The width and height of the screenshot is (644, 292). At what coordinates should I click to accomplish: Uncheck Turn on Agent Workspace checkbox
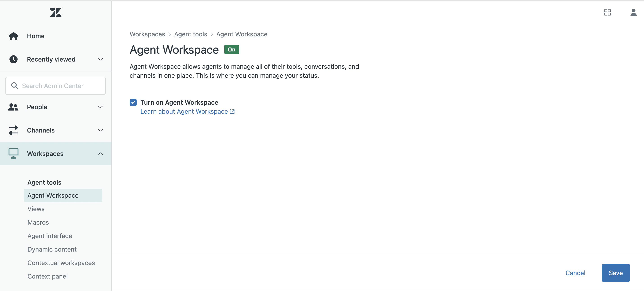(133, 103)
